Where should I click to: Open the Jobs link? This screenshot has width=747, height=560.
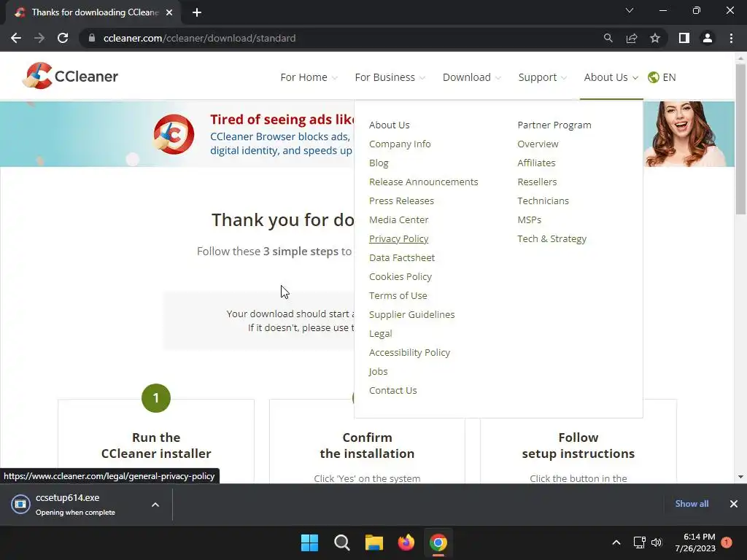point(379,371)
